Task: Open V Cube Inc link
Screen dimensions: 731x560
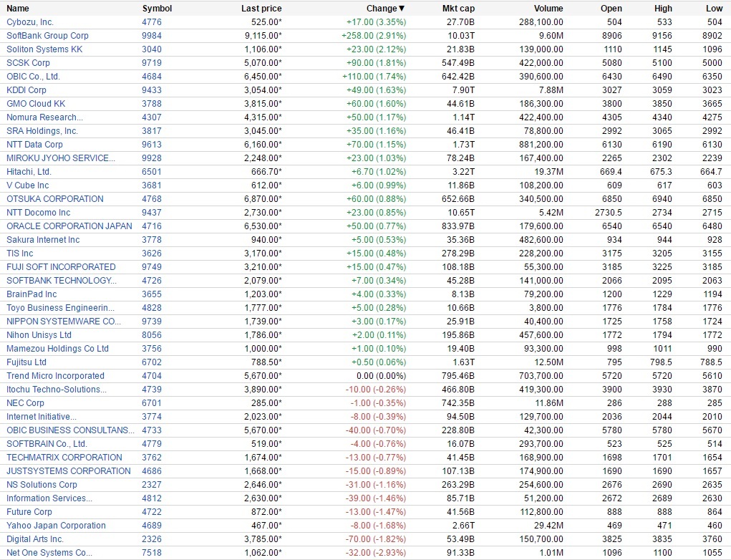Action: click(27, 185)
